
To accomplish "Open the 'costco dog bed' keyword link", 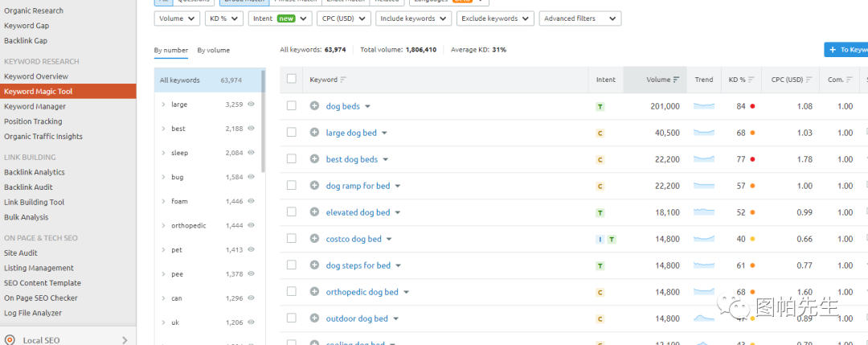I will click(x=354, y=239).
